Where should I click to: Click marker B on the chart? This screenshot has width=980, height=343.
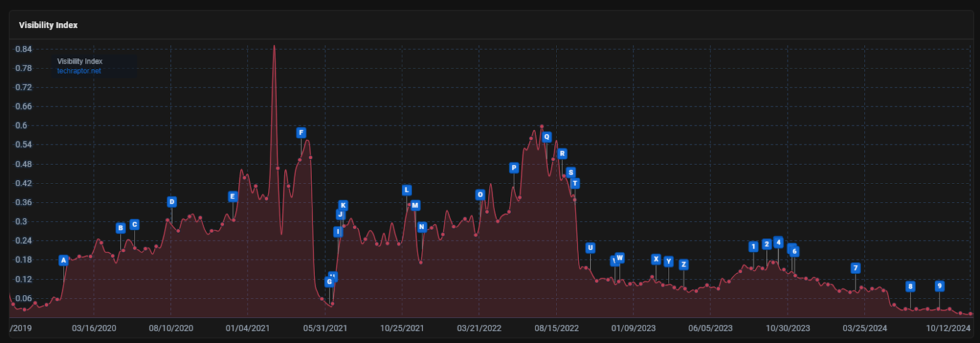(x=121, y=228)
